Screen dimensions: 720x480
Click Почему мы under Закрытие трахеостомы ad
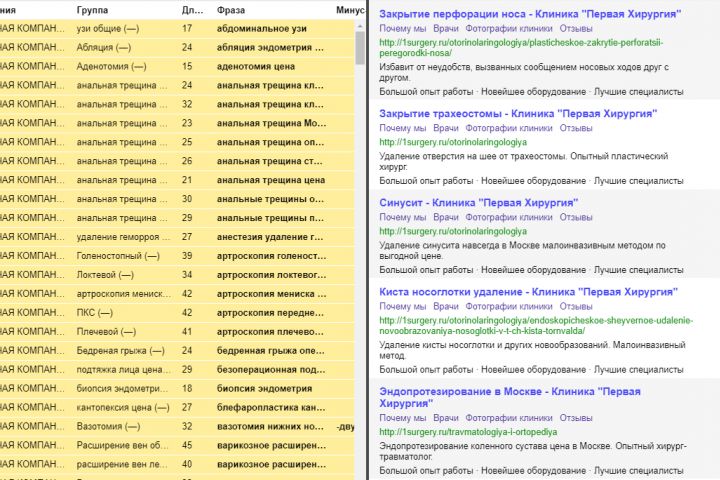click(403, 128)
